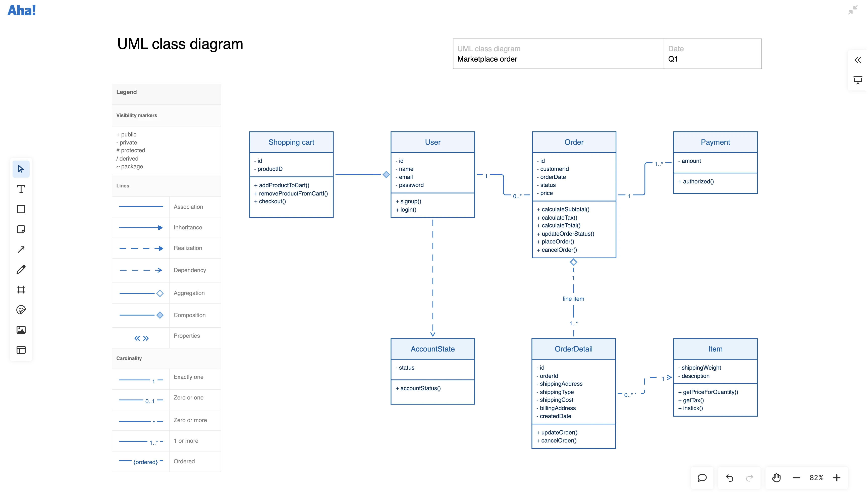Viewport: 868px width, 499px height.
Task: Undo the last change
Action: [x=729, y=477]
